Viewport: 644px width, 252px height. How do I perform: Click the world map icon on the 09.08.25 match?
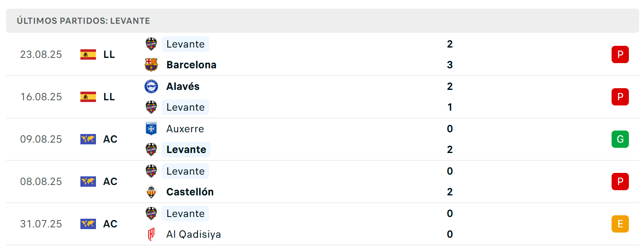(x=88, y=139)
